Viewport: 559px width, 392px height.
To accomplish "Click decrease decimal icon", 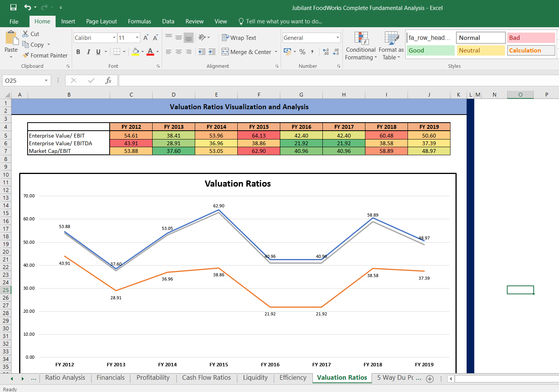I will [x=336, y=52].
